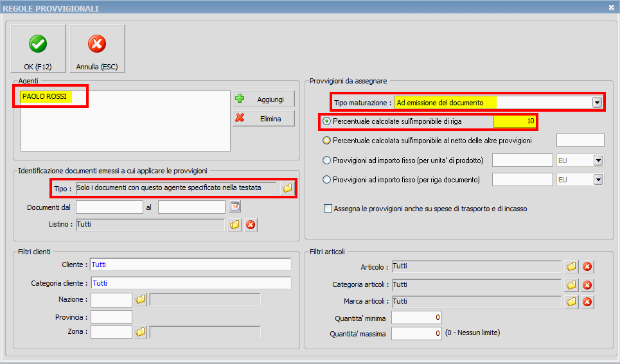The width and height of the screenshot is (620, 364).
Task: Expand the Tipo maturazione dropdown
Action: point(597,103)
